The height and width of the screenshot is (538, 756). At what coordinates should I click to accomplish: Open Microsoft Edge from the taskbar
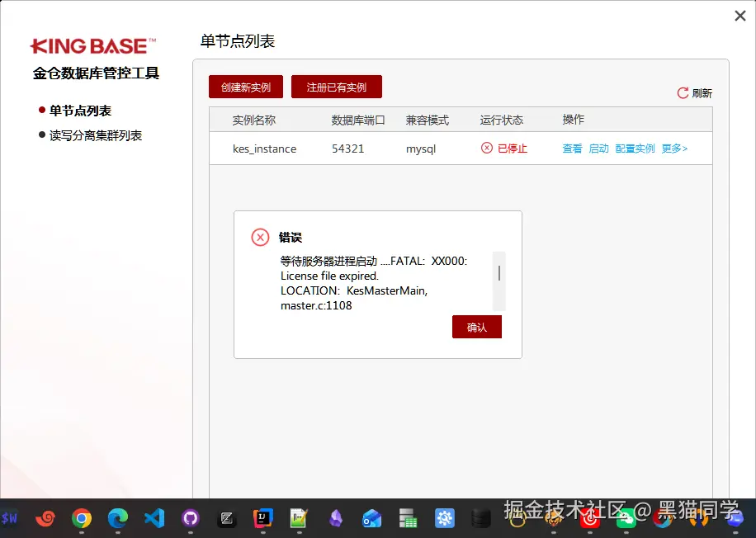(118, 519)
